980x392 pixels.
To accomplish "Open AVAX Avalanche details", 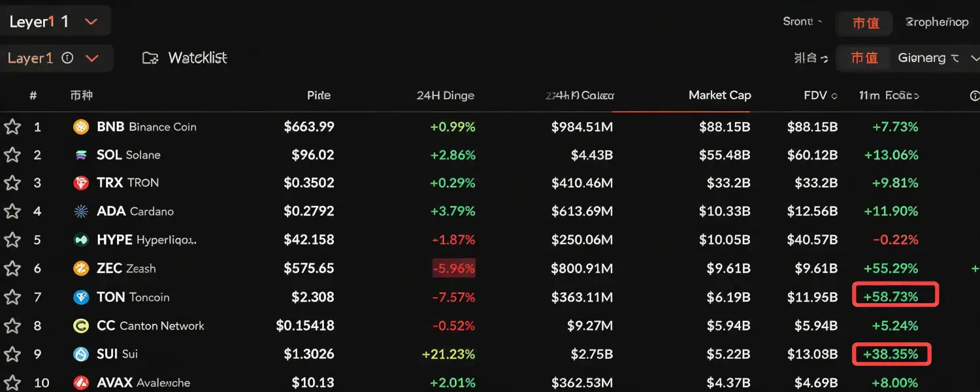I will tap(144, 383).
